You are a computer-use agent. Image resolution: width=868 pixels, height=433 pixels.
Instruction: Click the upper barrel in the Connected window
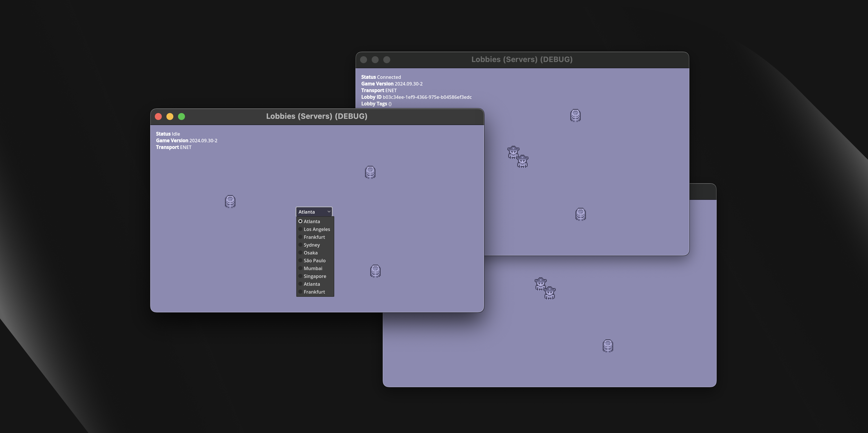[x=575, y=115]
